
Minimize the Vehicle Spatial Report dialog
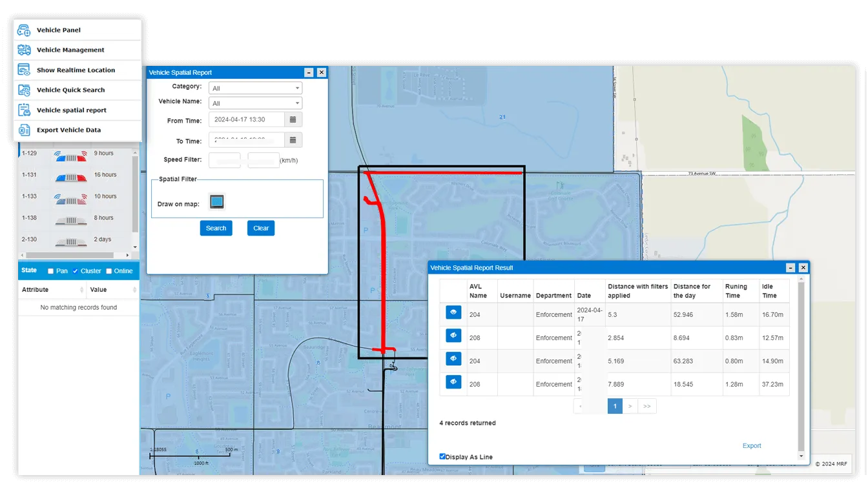[309, 72]
